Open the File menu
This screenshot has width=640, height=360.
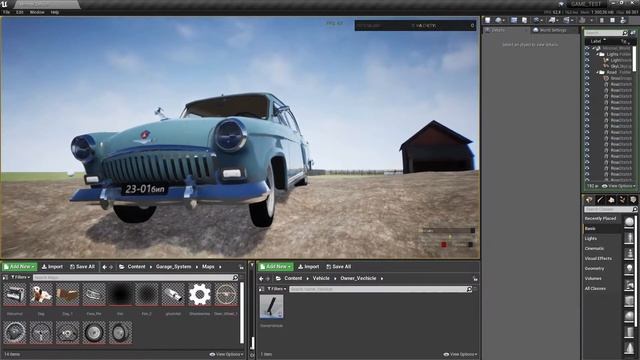(x=6, y=12)
